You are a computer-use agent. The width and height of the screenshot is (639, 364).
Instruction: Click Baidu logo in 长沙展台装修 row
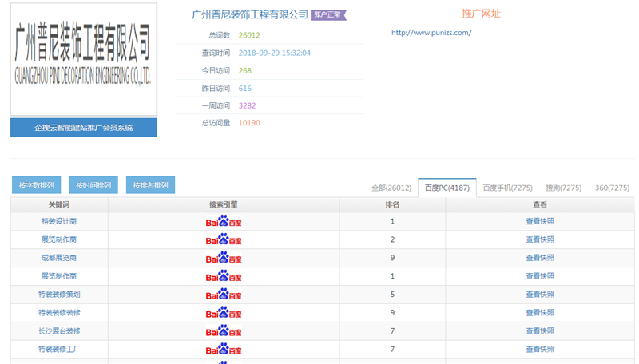tap(224, 331)
